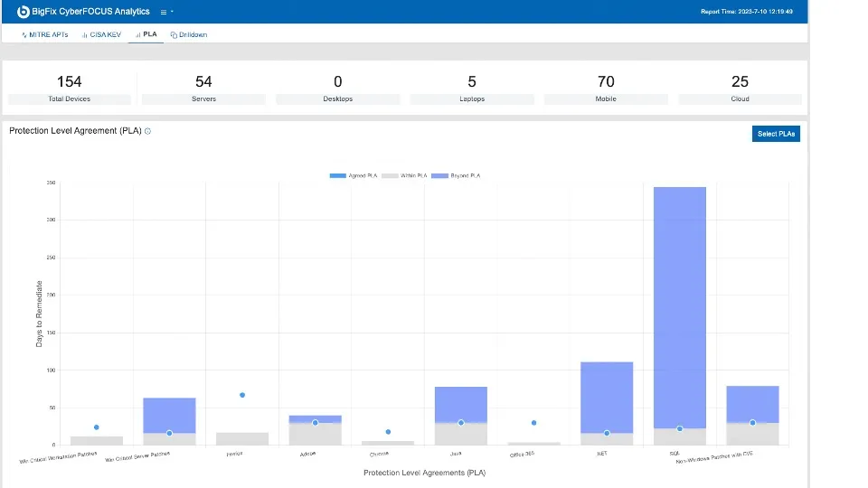
Task: Click the BigFix logo icon
Action: click(x=24, y=12)
